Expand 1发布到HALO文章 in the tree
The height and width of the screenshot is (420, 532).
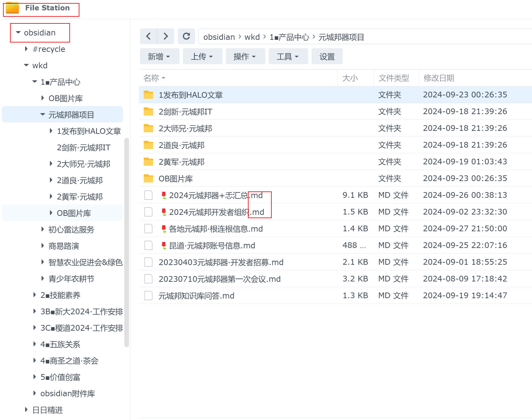(x=51, y=131)
